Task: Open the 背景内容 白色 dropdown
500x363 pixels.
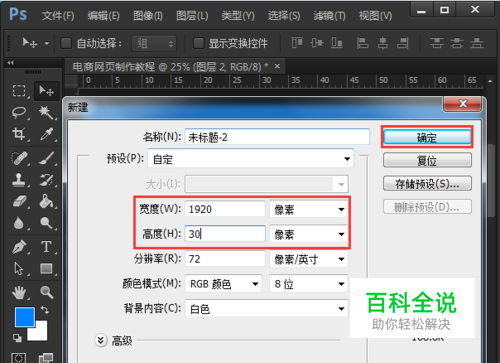Action: (x=266, y=308)
